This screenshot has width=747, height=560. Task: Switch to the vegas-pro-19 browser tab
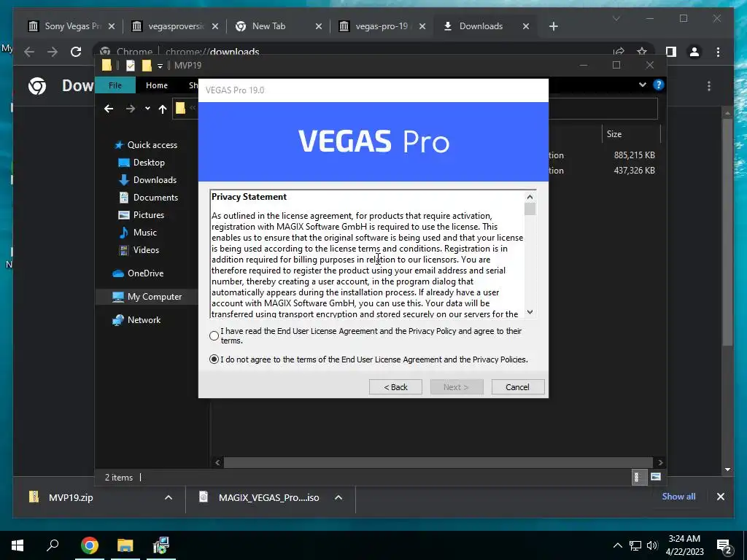coord(382,26)
